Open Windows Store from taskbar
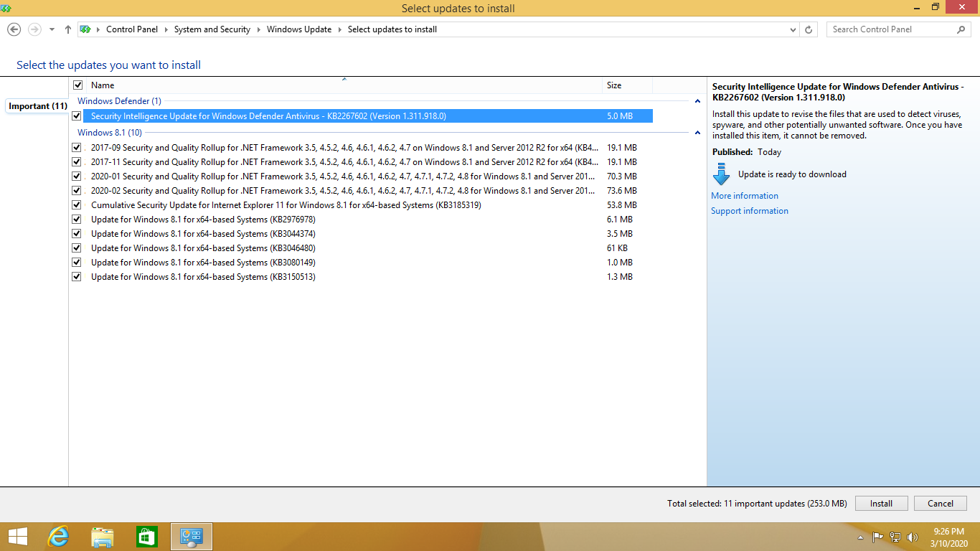Image resolution: width=980 pixels, height=551 pixels. pyautogui.click(x=147, y=537)
